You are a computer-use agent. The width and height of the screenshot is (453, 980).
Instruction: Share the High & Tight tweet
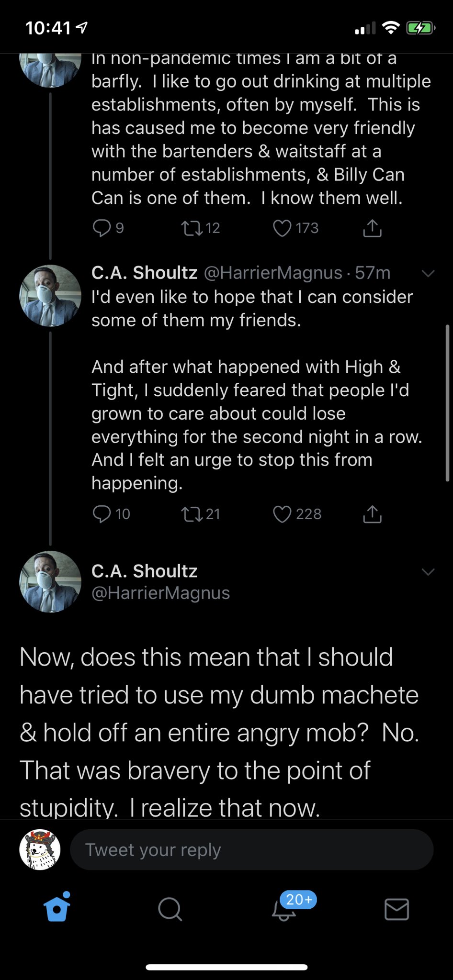(372, 514)
